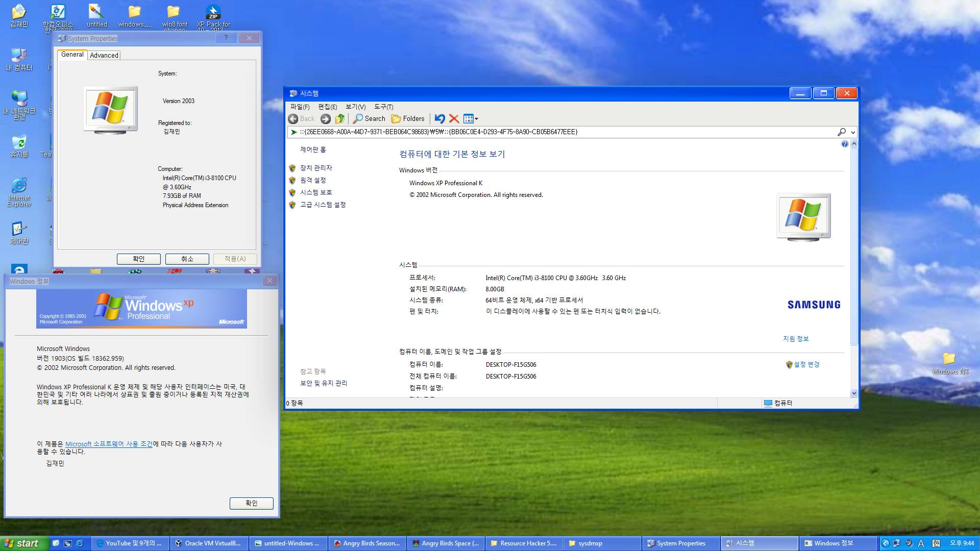This screenshot has height=551, width=980.
Task: Click the scroll down arrow in the system window
Action: coord(854,393)
